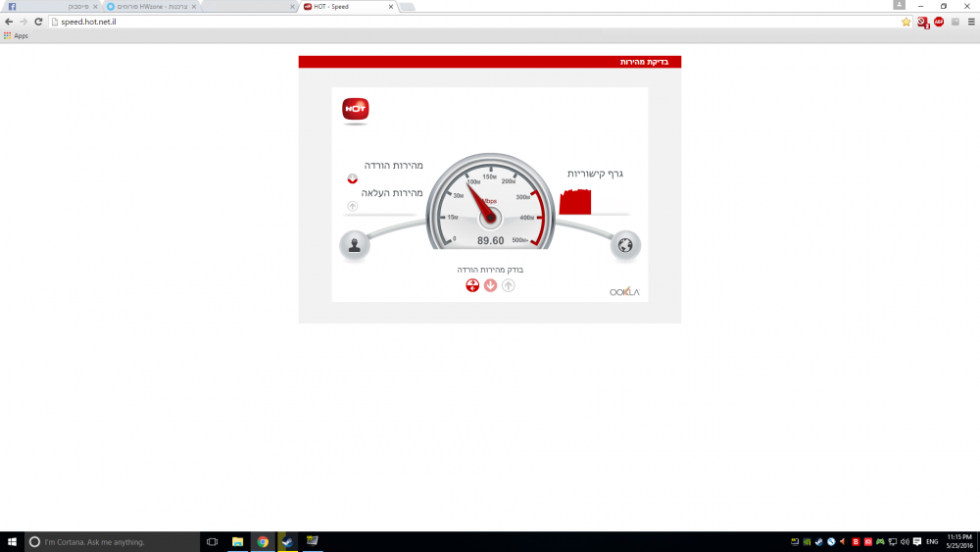
Task: Click the grey upload arrow below the gauge
Action: click(508, 285)
